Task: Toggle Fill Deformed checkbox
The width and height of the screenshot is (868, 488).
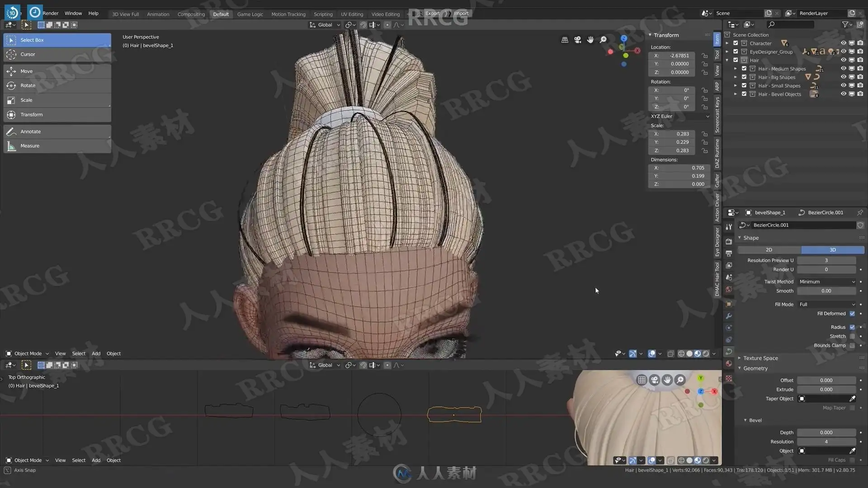Action: click(x=852, y=314)
